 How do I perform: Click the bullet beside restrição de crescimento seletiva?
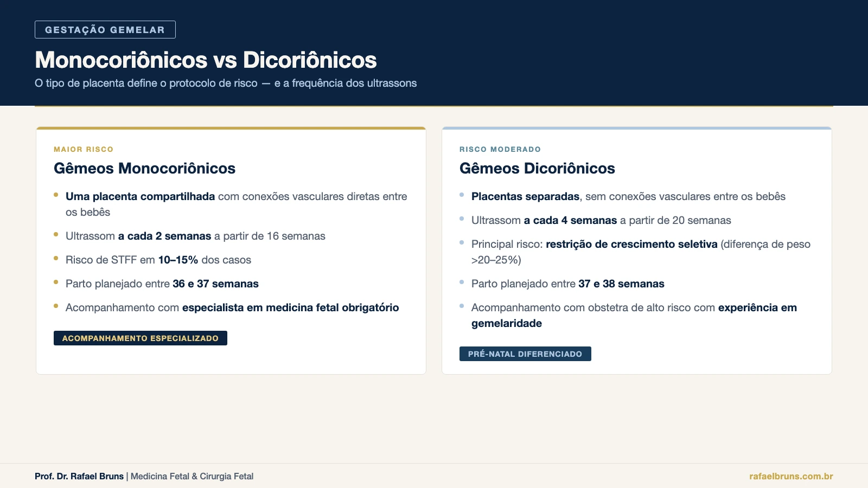(x=462, y=242)
